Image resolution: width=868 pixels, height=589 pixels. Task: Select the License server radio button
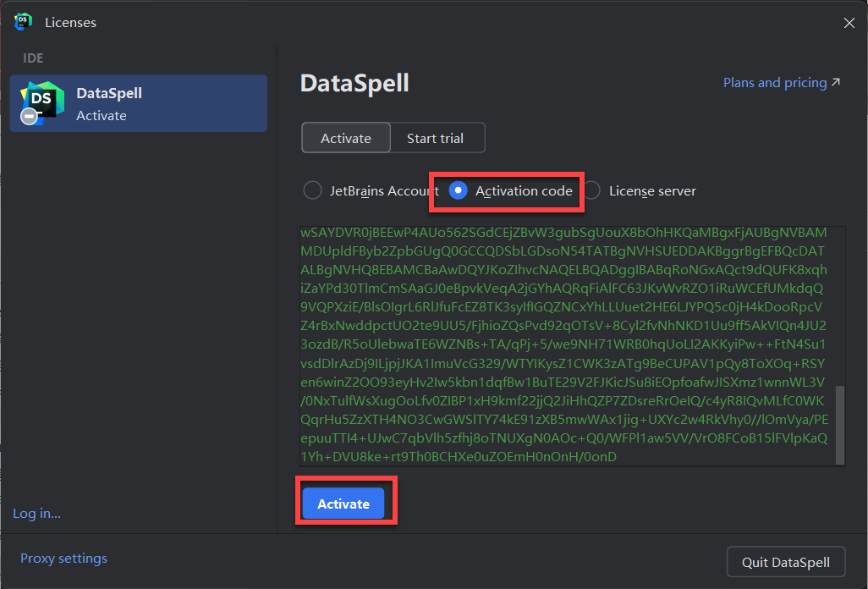[x=592, y=191]
